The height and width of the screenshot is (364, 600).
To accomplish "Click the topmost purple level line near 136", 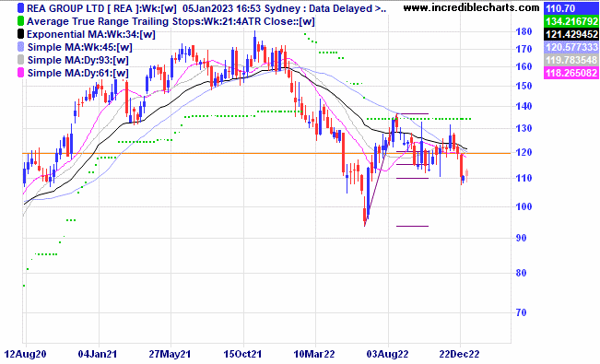I will (412, 113).
